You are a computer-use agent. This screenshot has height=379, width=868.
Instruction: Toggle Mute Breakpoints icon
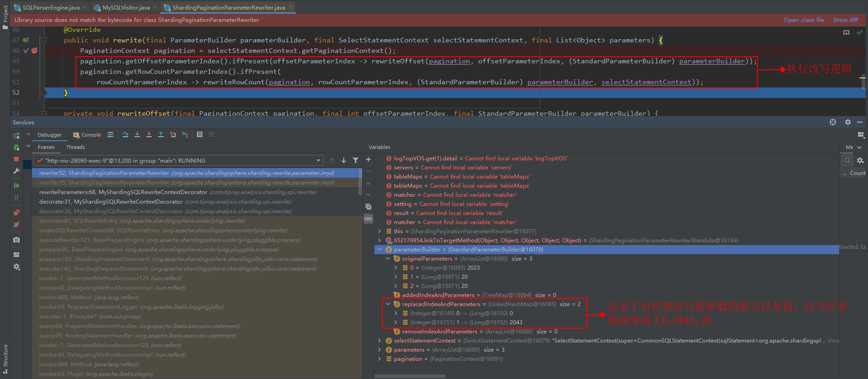pyautogui.click(x=16, y=225)
